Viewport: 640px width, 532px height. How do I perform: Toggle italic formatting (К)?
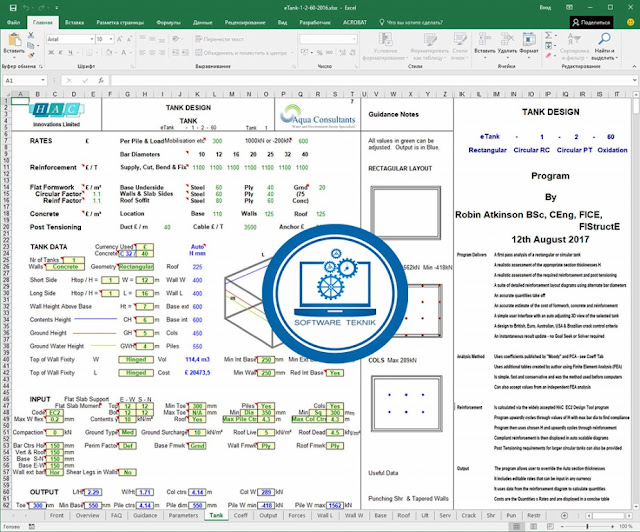coord(60,52)
